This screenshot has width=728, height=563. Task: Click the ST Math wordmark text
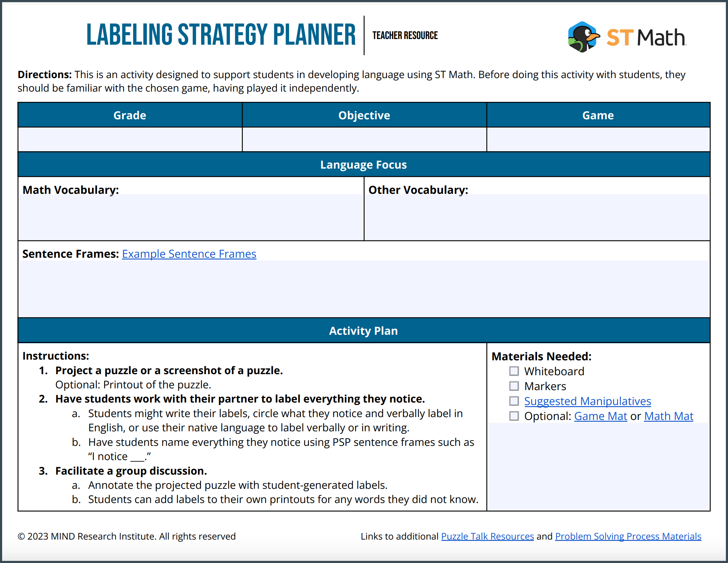pos(646,38)
